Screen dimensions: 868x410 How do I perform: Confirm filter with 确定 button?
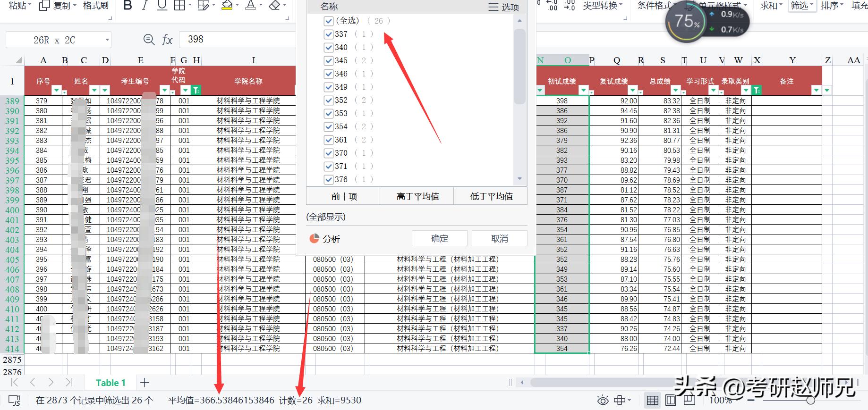coord(439,238)
